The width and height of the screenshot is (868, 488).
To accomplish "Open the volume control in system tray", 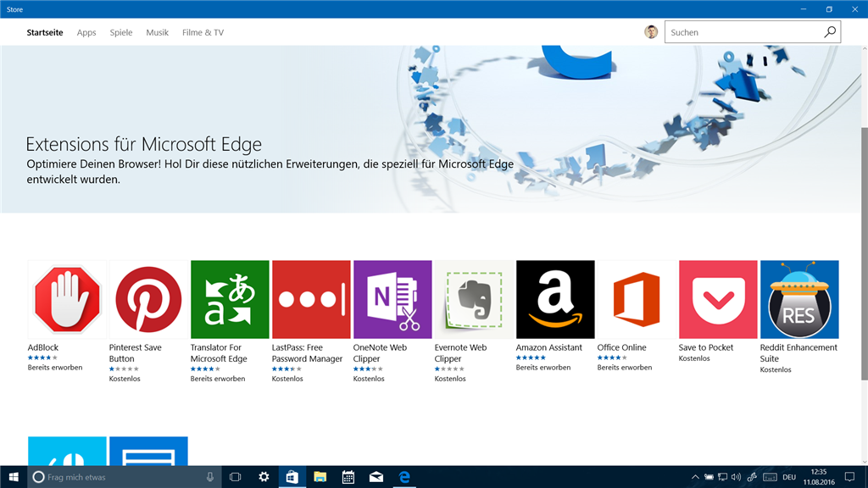I will 736,477.
